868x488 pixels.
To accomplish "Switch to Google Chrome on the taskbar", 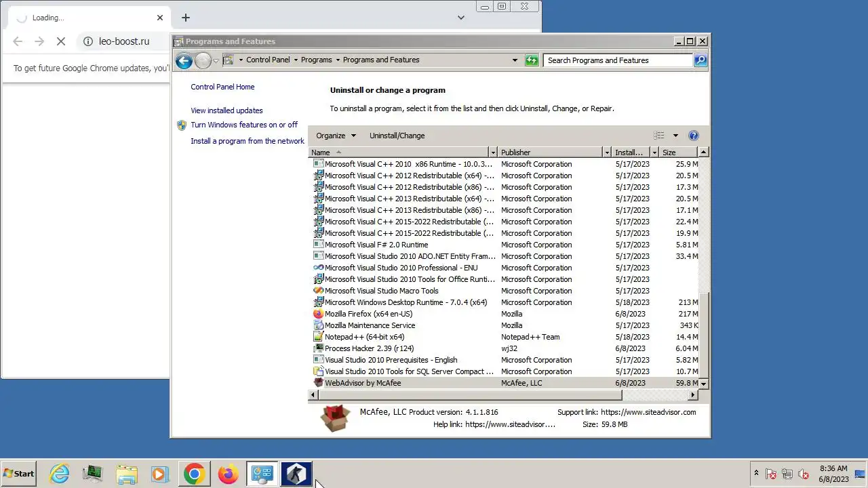I will pyautogui.click(x=194, y=474).
